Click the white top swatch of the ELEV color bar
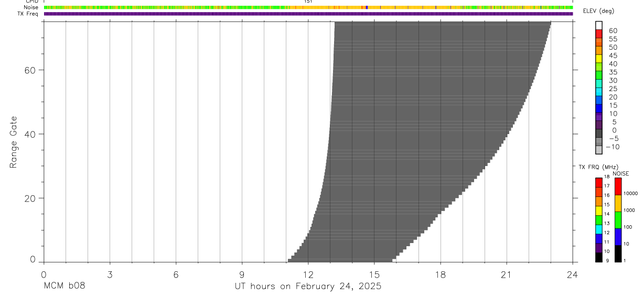 599,26
